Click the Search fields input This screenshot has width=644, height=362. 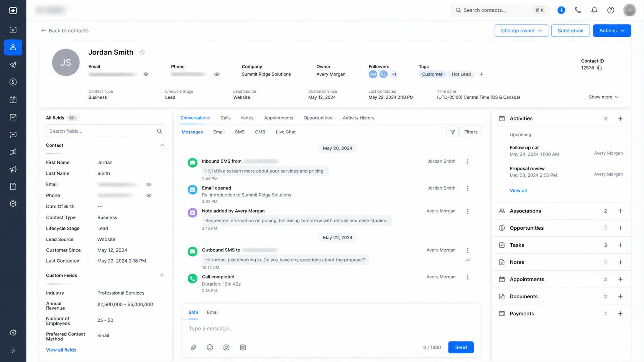(105, 131)
